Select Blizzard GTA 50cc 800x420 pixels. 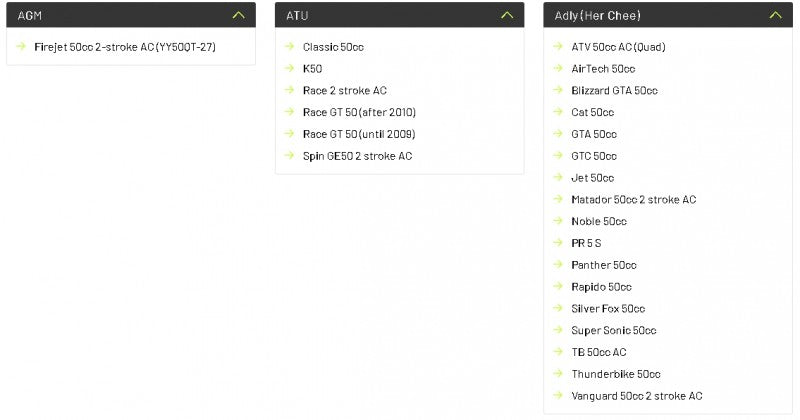pyautogui.click(x=614, y=90)
